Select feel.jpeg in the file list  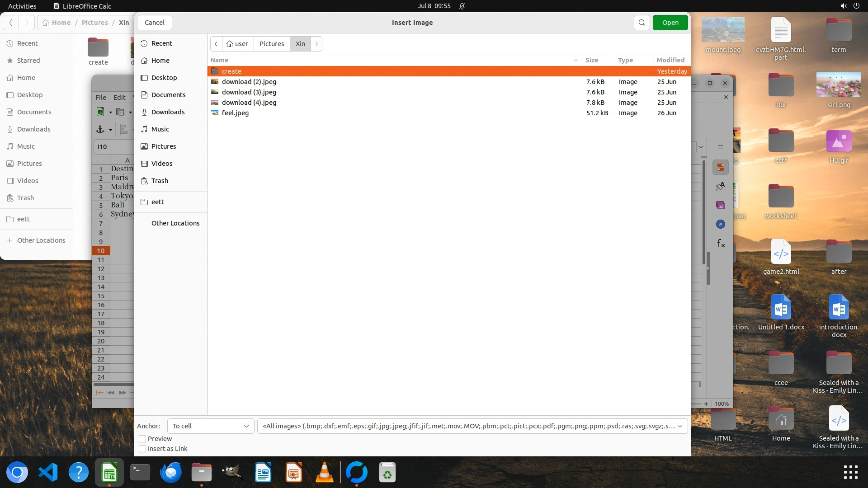click(235, 113)
